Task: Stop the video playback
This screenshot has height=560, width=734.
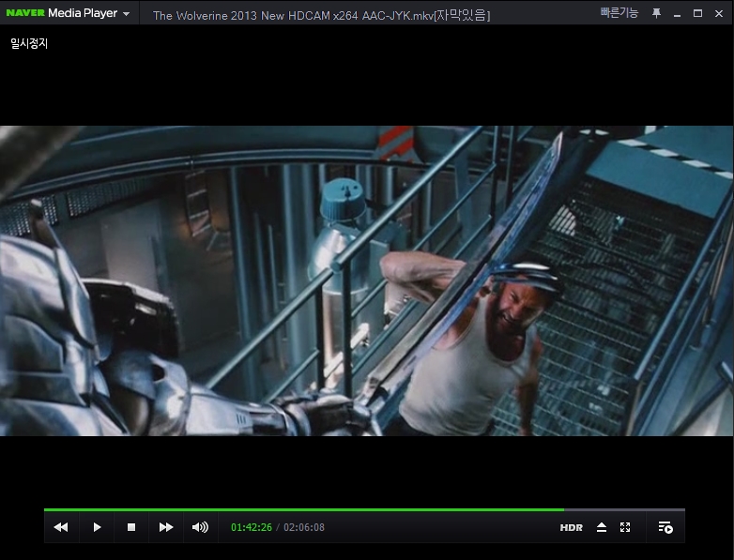Action: click(131, 527)
